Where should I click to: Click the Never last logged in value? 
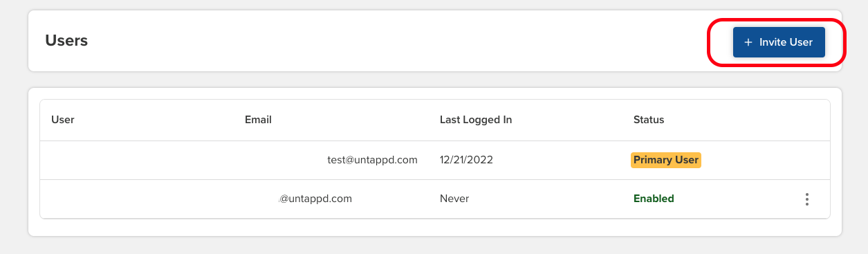click(x=454, y=199)
